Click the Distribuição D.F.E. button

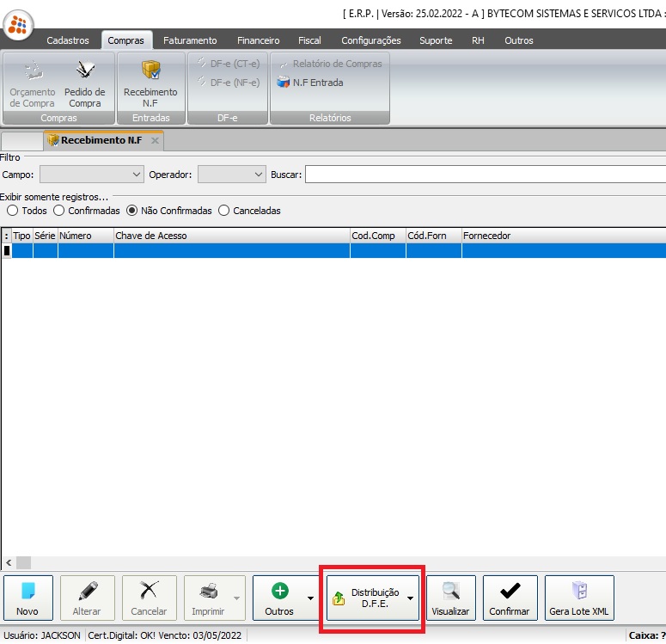(x=366, y=598)
